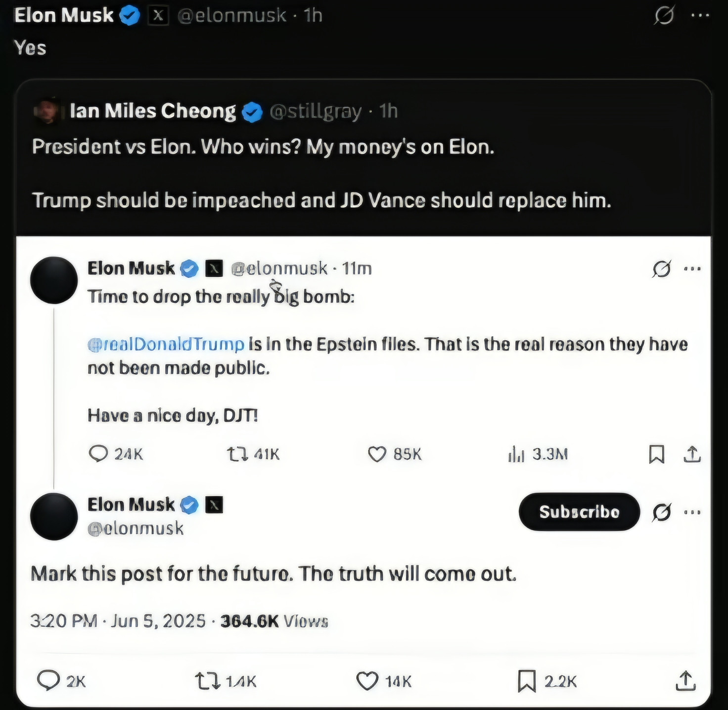Image resolution: width=728 pixels, height=710 pixels.
Task: Open @stillgray profile handle link
Action: point(316,111)
